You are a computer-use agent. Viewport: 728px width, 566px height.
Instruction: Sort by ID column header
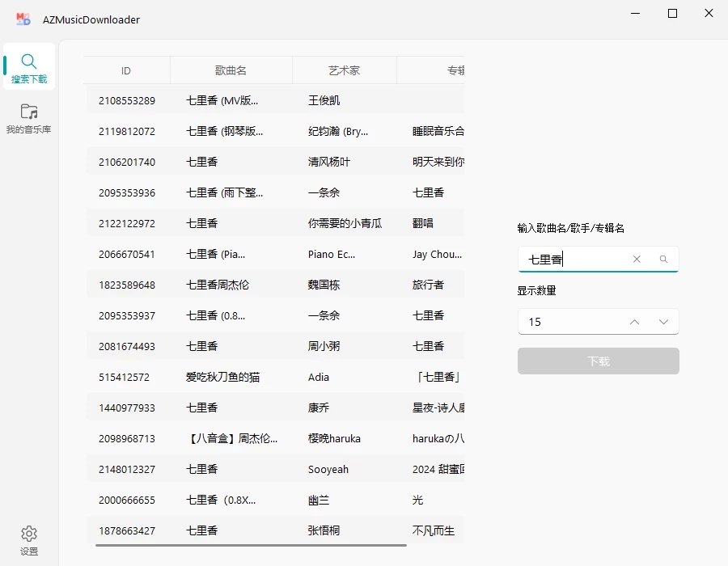point(126,70)
